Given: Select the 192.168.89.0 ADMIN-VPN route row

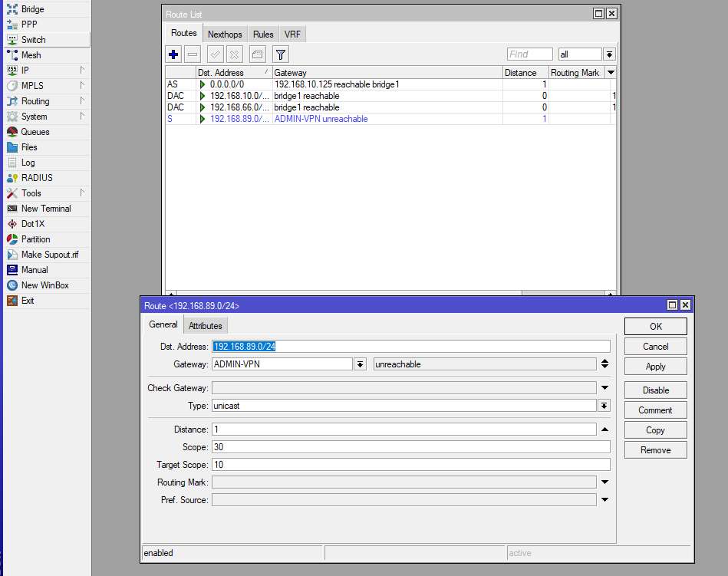Looking at the screenshot, I should coord(390,119).
